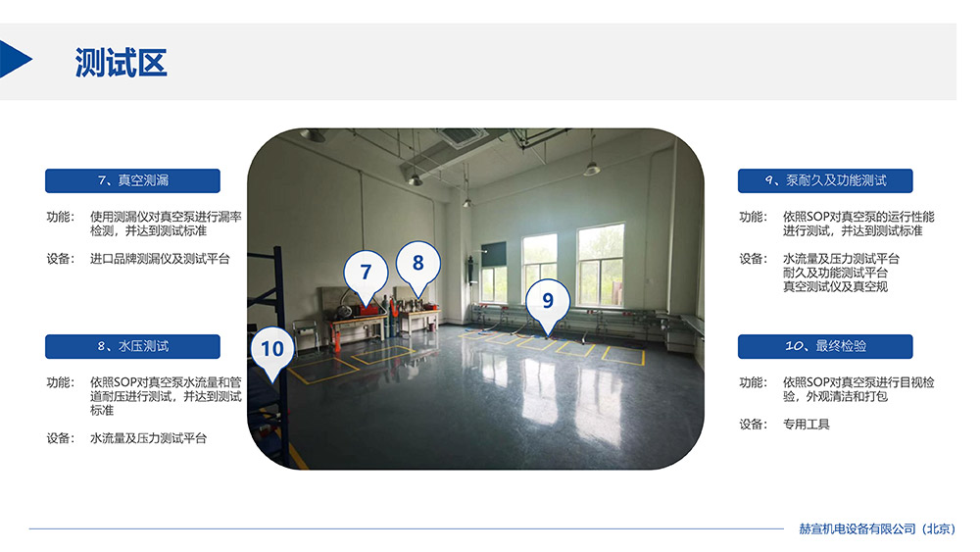This screenshot has width=980, height=552.
Task: Click the 9、泵耐久及功能测试 blue label
Action: (x=825, y=180)
